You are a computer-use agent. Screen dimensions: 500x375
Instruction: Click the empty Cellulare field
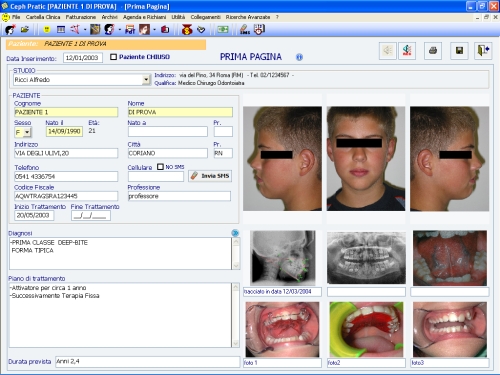[156, 177]
